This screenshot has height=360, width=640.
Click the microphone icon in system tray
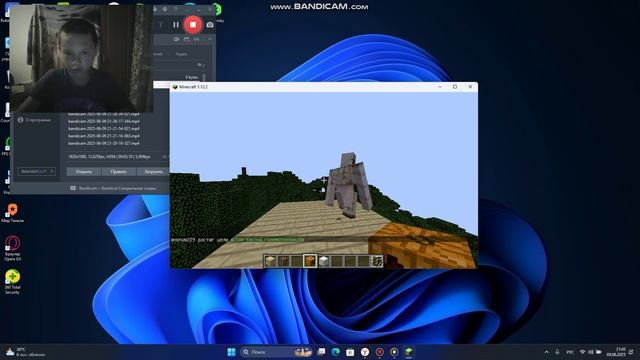pyautogui.click(x=557, y=352)
